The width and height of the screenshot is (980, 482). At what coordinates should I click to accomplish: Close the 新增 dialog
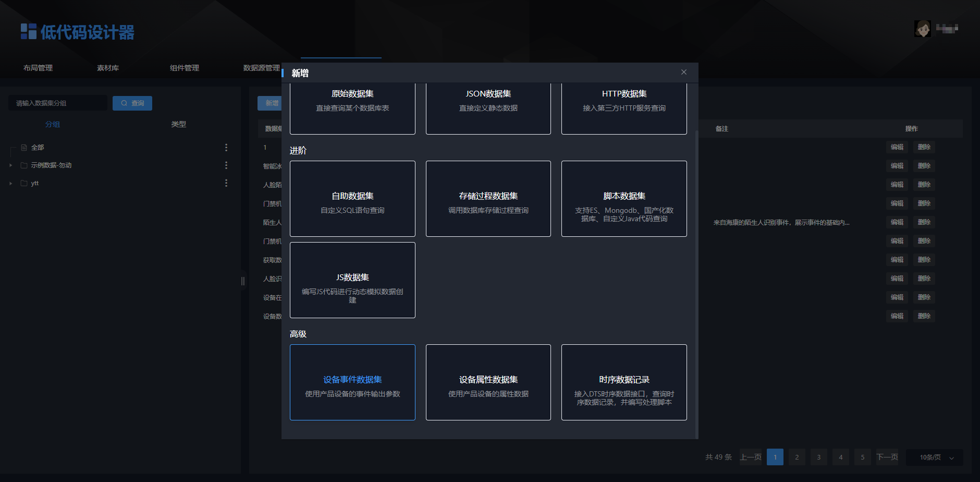(684, 72)
